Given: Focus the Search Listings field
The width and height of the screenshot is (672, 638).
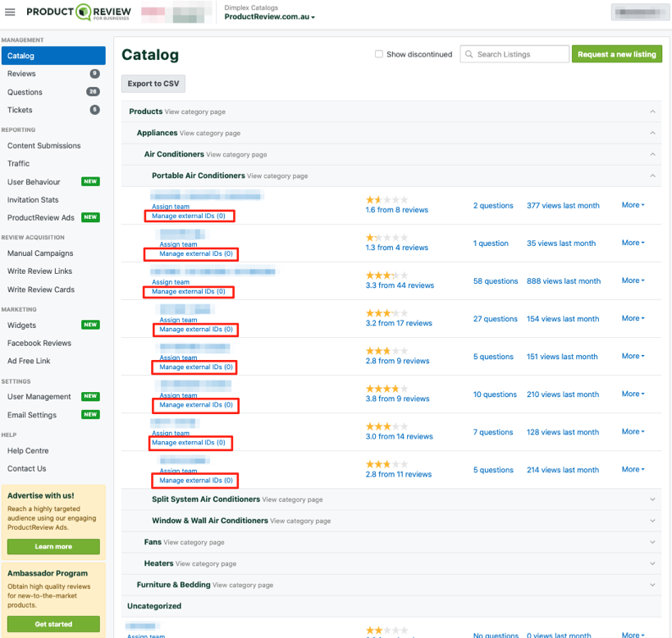Looking at the screenshot, I should click(x=514, y=54).
